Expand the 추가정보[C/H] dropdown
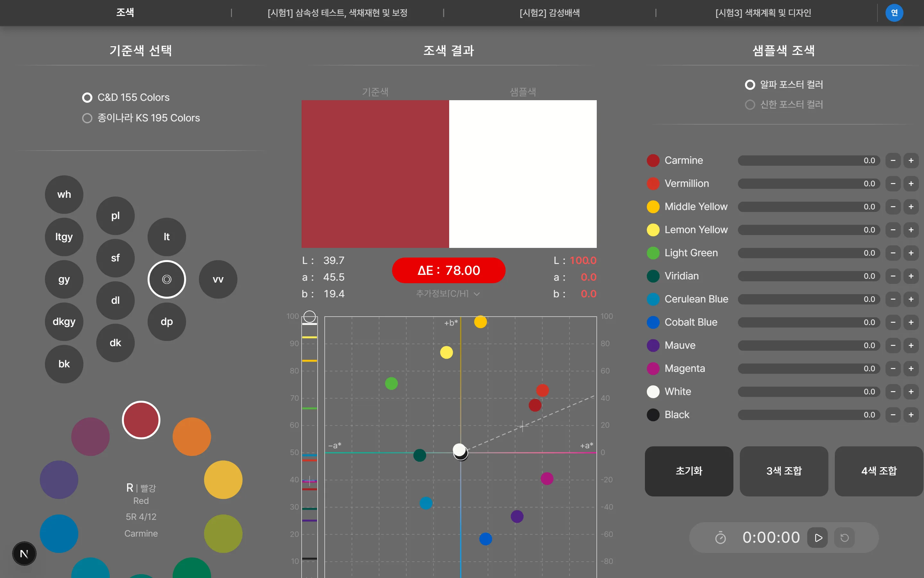 [448, 293]
